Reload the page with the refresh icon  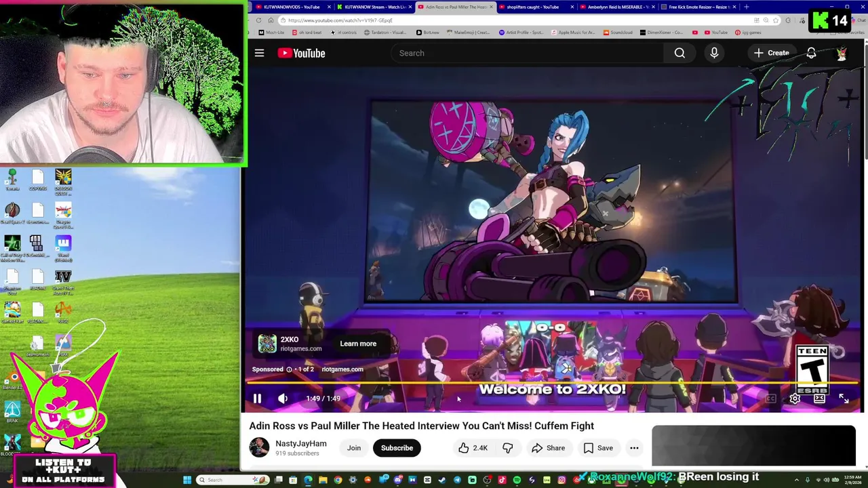[x=258, y=20]
